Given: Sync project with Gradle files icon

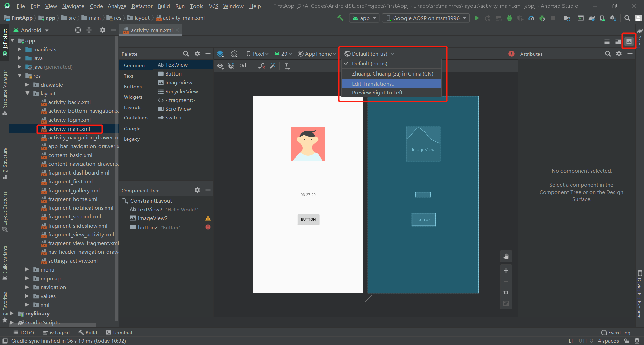Looking at the screenshot, I should [x=592, y=18].
